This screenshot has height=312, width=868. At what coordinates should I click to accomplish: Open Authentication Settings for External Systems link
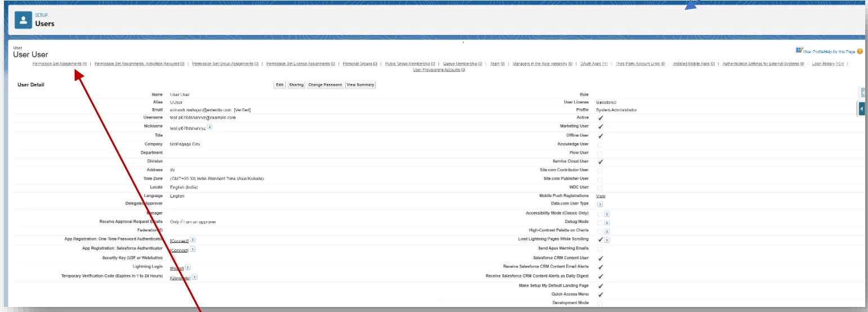(763, 64)
